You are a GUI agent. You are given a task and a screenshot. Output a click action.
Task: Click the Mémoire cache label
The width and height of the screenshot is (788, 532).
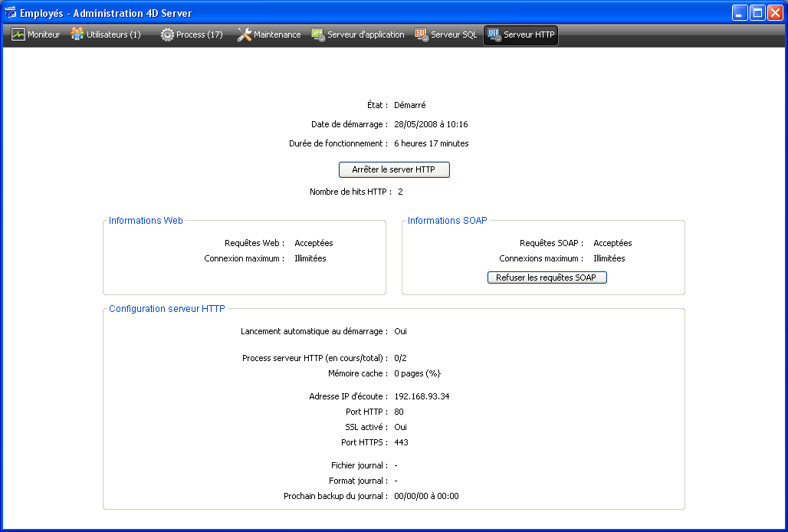click(358, 373)
